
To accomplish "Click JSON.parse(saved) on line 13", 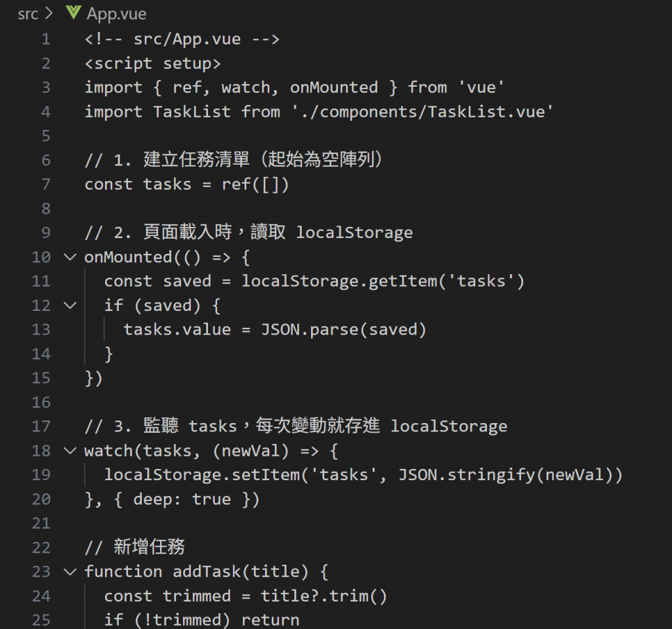I will (x=344, y=330).
